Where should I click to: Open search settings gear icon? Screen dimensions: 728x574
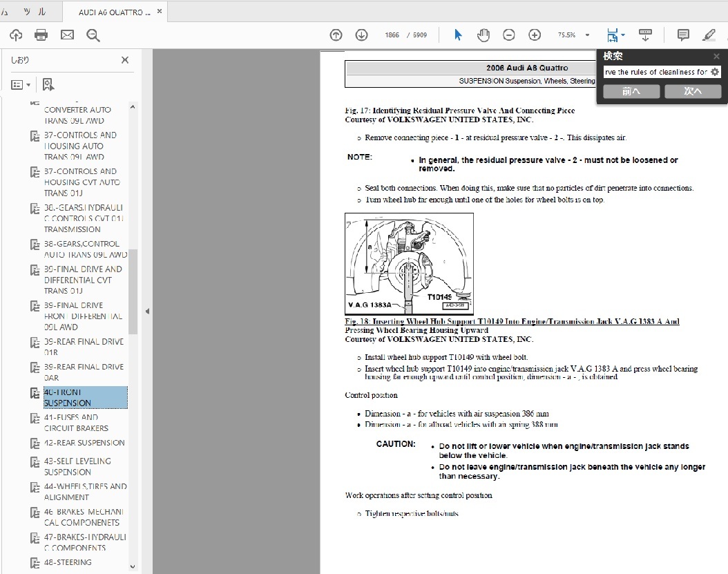click(x=715, y=72)
